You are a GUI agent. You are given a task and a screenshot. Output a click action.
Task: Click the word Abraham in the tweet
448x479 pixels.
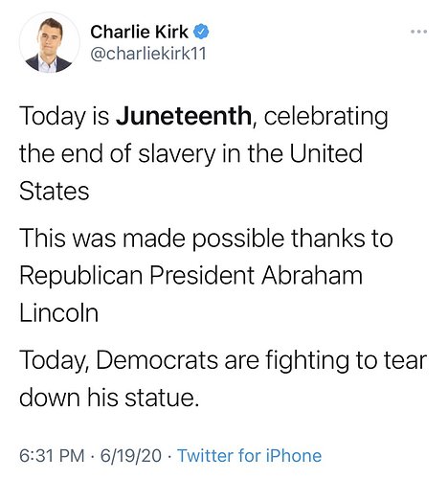pyautogui.click(x=312, y=275)
